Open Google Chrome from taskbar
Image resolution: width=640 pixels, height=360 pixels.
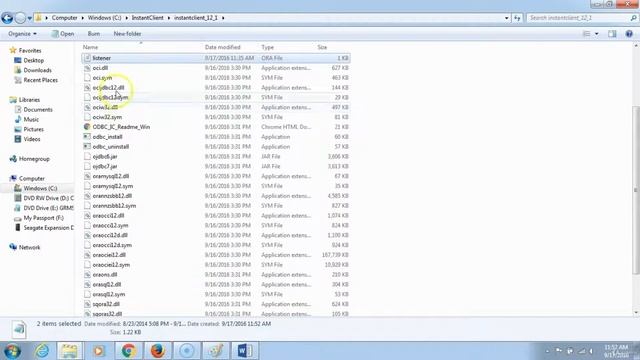[128, 351]
